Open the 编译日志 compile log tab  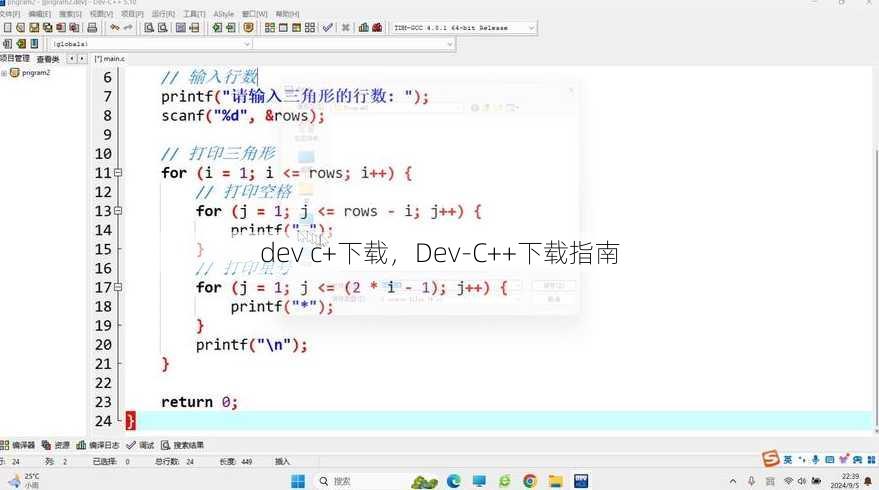coord(98,445)
